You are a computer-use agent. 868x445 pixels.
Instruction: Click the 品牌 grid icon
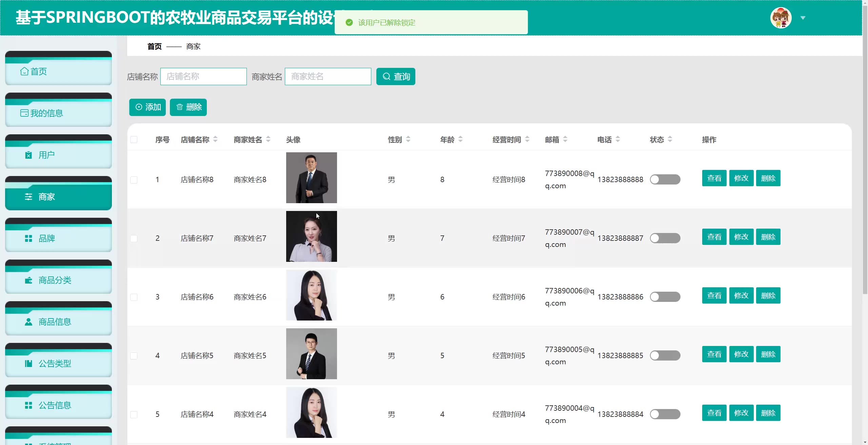pos(28,238)
